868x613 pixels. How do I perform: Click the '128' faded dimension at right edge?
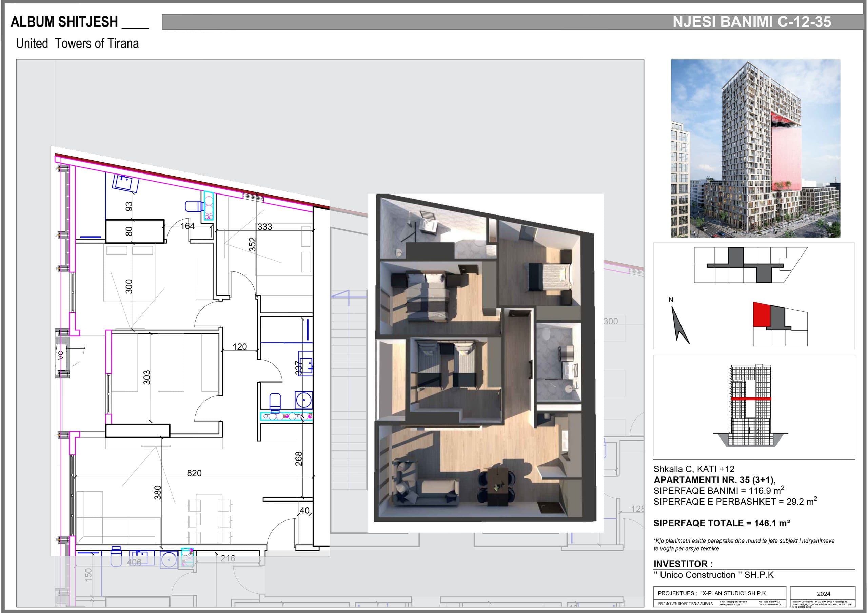(637, 509)
